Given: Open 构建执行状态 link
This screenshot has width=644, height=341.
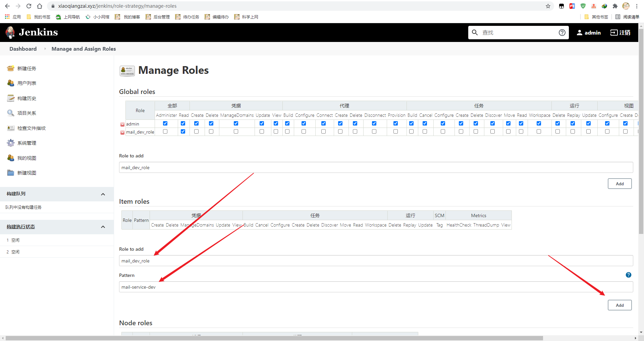Looking at the screenshot, I should click(21, 227).
